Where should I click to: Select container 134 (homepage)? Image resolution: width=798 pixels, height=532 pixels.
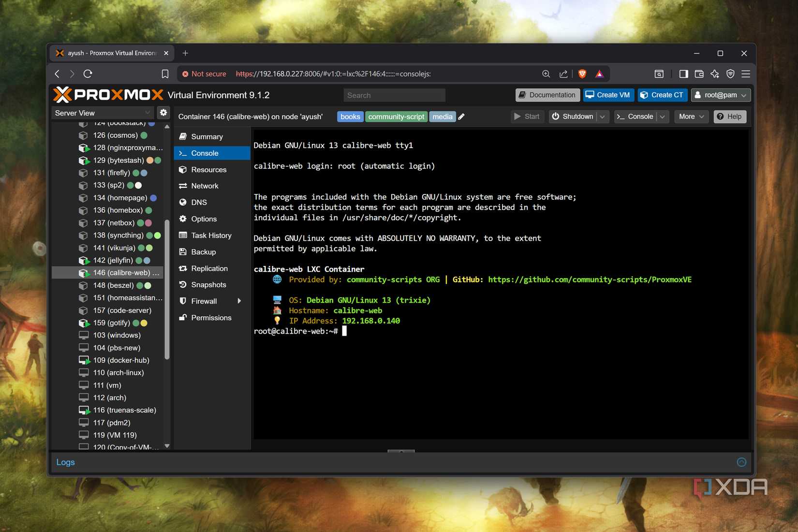click(x=107, y=198)
